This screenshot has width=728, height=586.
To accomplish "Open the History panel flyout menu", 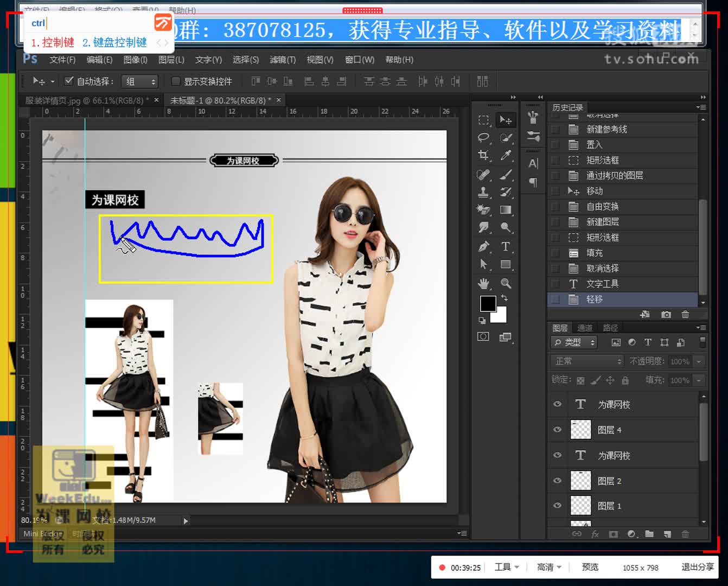I will pos(701,107).
